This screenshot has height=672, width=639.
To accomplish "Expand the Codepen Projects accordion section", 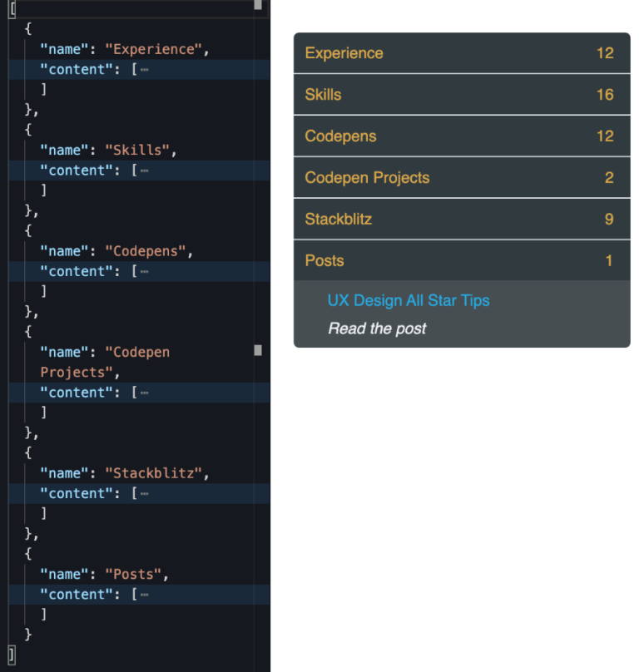I will 462,178.
